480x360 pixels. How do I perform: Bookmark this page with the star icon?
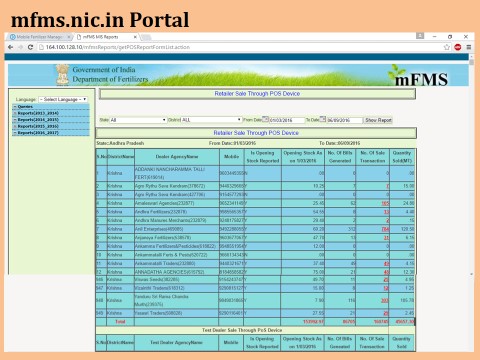[x=447, y=47]
